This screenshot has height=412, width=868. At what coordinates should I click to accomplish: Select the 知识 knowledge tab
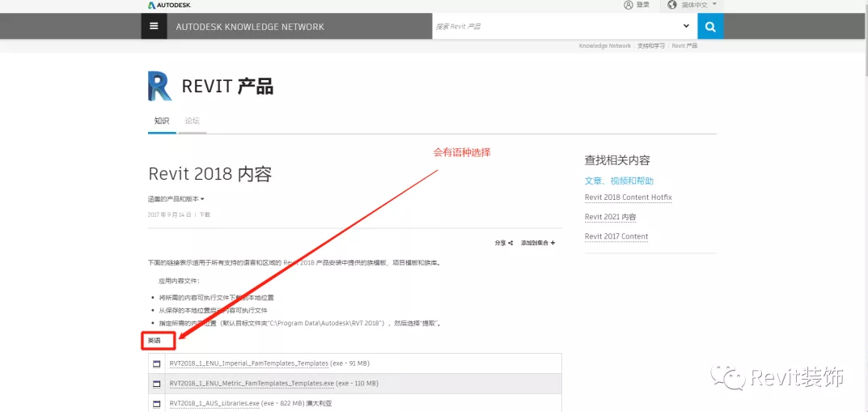tap(162, 121)
